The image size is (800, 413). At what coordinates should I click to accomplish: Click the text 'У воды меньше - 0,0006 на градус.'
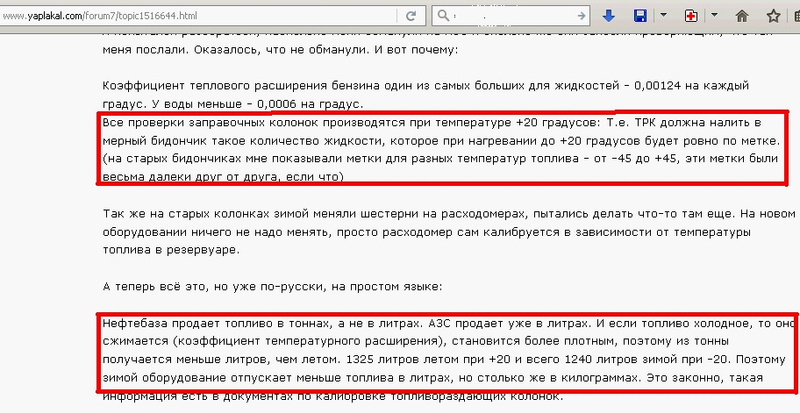click(x=258, y=104)
